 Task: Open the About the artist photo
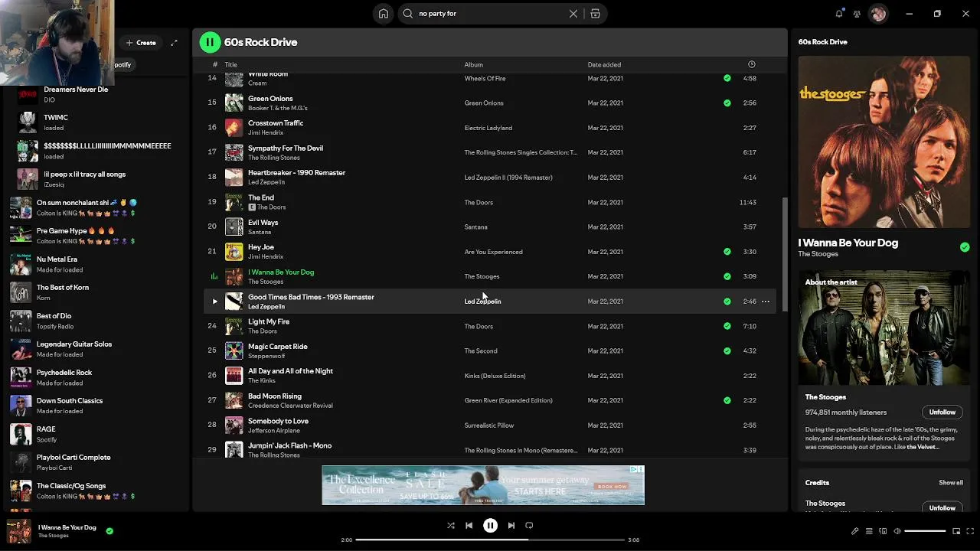(x=884, y=328)
